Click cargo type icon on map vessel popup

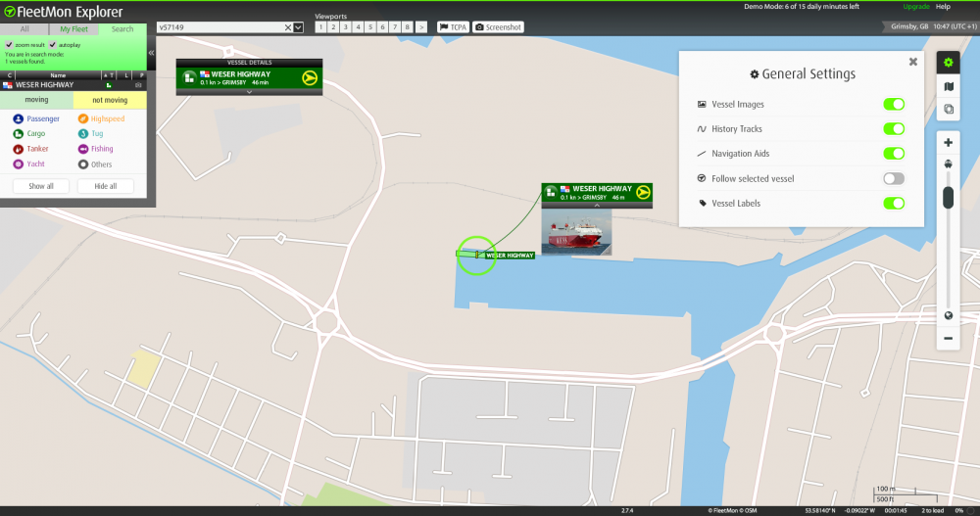(x=551, y=193)
